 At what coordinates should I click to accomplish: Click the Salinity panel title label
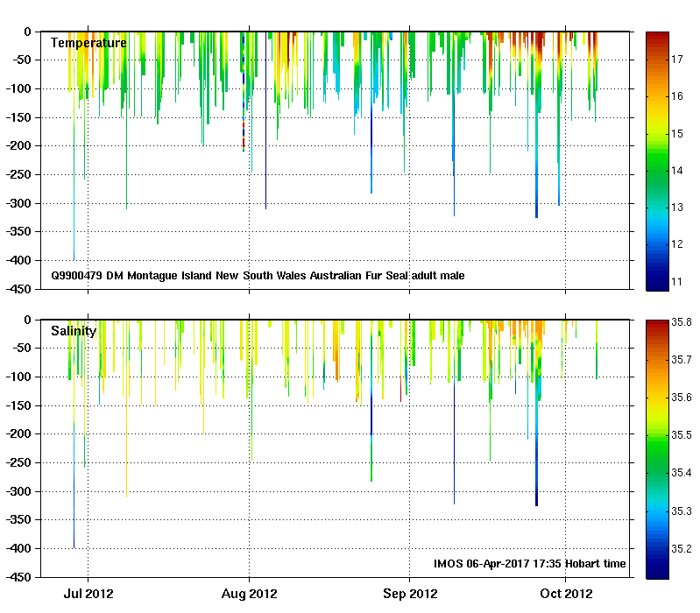(74, 331)
